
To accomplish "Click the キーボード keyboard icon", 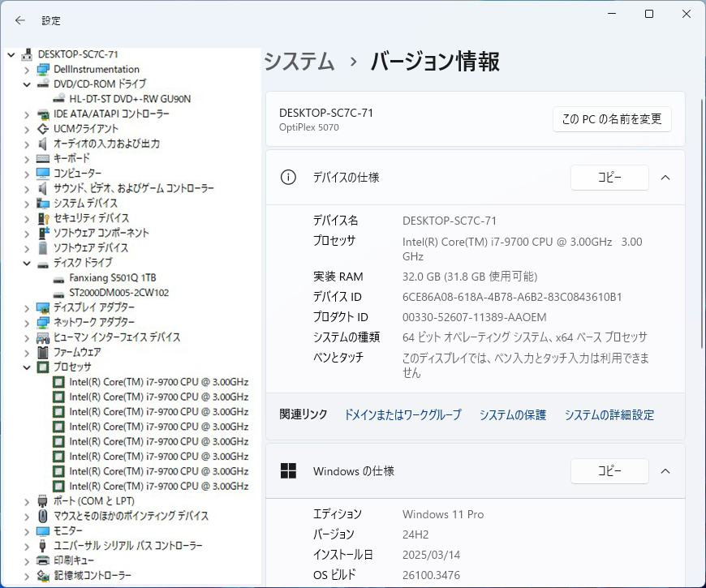I will click(43, 159).
